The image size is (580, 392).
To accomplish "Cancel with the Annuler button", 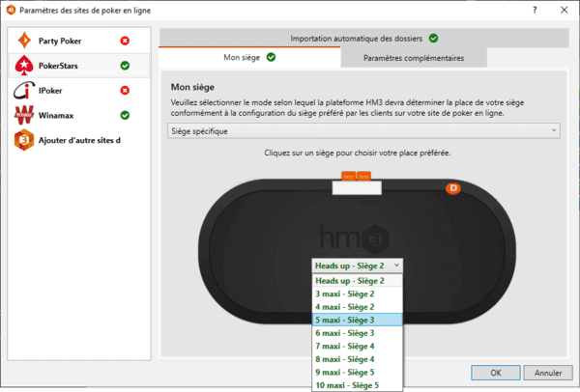I will point(548,373).
